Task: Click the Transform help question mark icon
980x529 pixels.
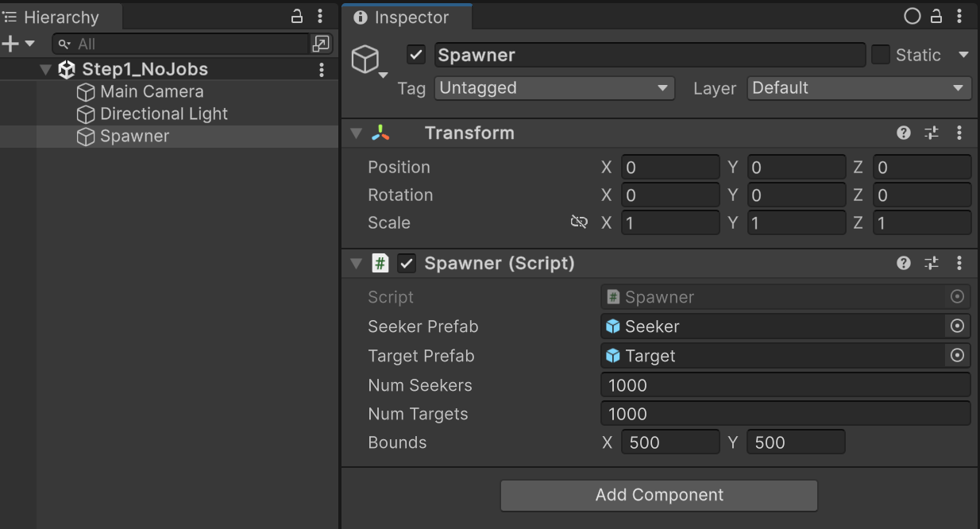Action: [x=904, y=133]
